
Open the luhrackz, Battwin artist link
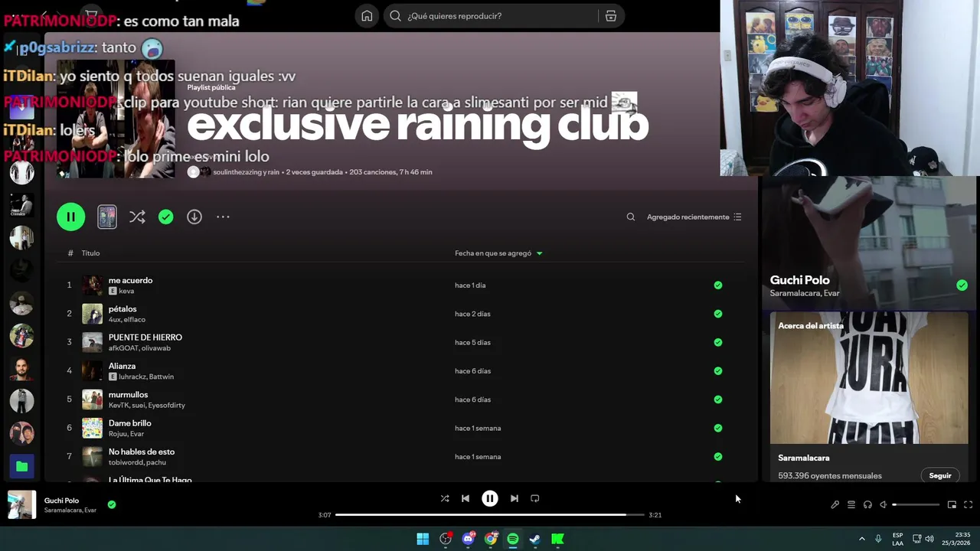[x=146, y=377]
